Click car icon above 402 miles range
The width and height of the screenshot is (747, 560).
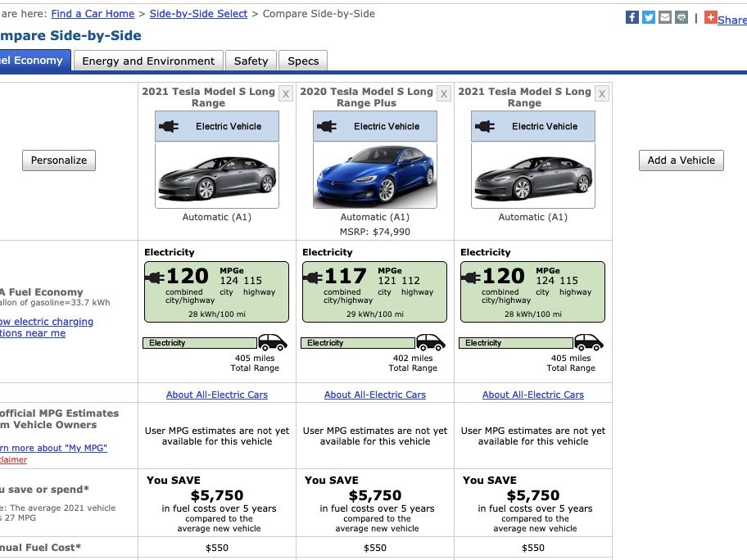pos(431,342)
